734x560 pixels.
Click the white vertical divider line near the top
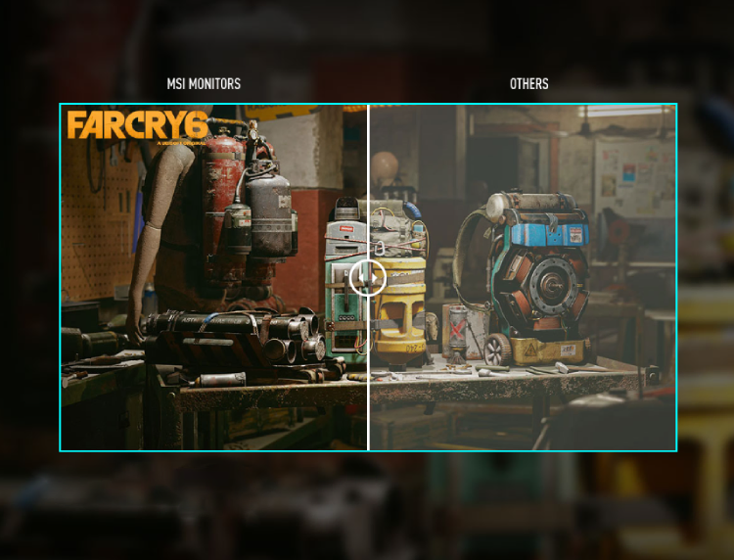[x=368, y=178]
